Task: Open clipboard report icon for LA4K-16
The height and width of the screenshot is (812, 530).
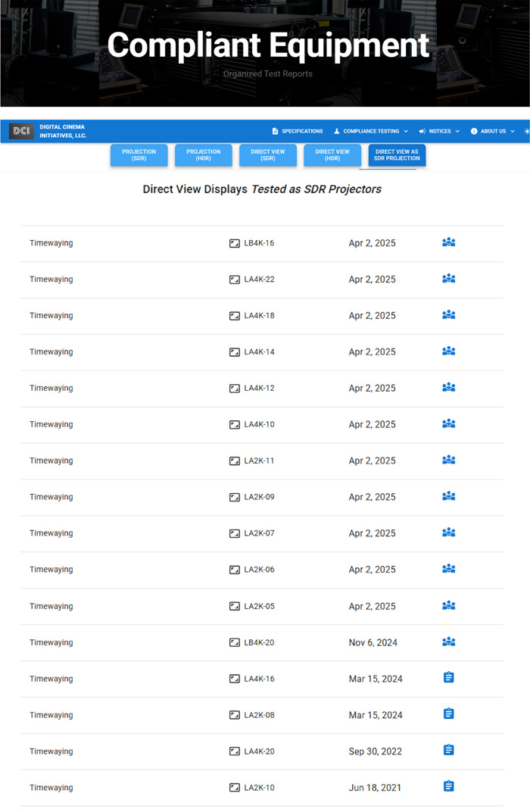Action: [x=449, y=677]
